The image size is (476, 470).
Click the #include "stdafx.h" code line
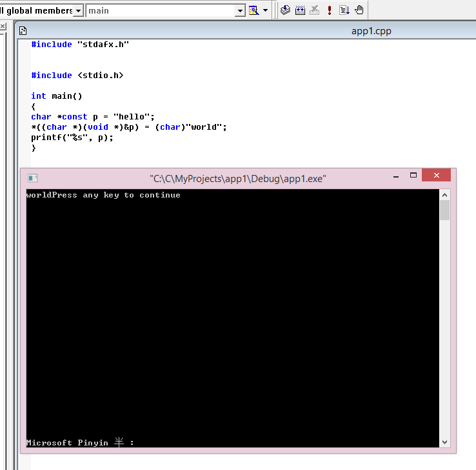pos(80,45)
